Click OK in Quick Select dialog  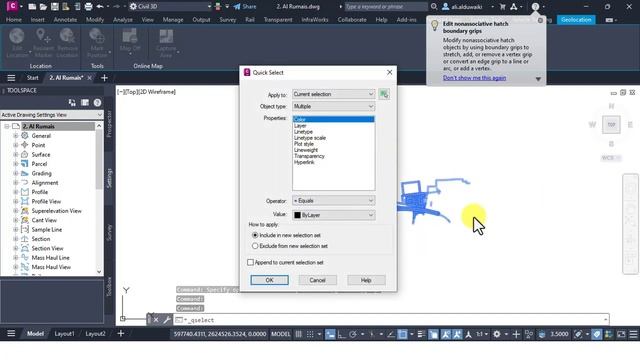269,280
